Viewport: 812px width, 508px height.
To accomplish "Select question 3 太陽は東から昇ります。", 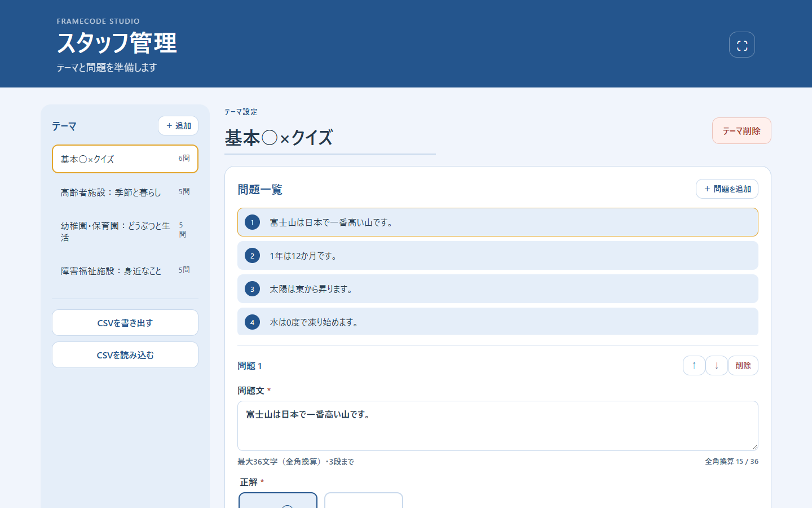I will 498,289.
